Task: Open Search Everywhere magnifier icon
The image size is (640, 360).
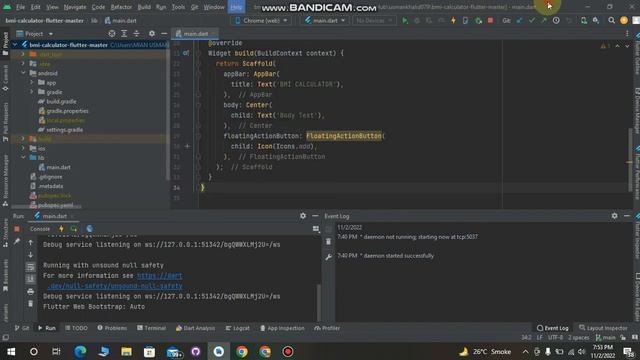Action: pos(611,20)
